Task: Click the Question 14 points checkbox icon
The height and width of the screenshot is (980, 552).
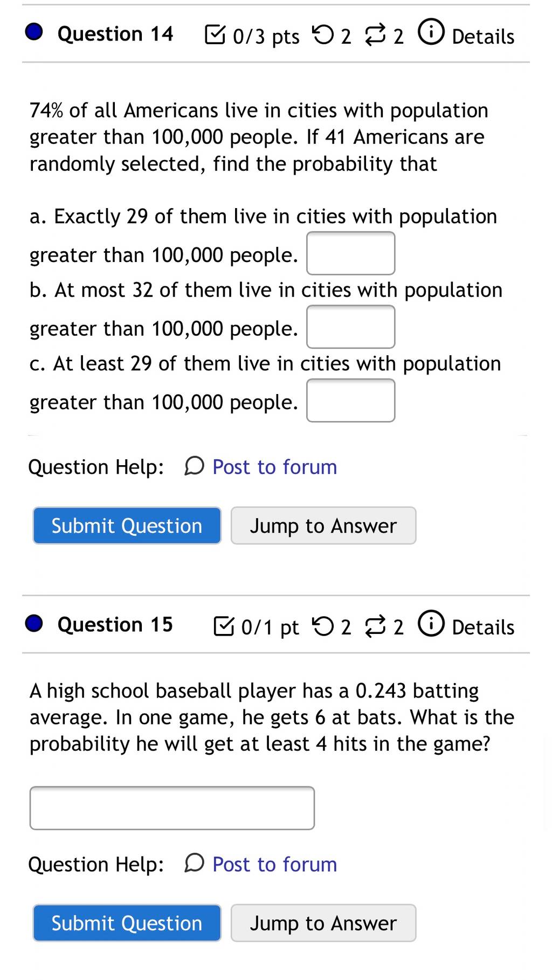Action: [215, 35]
